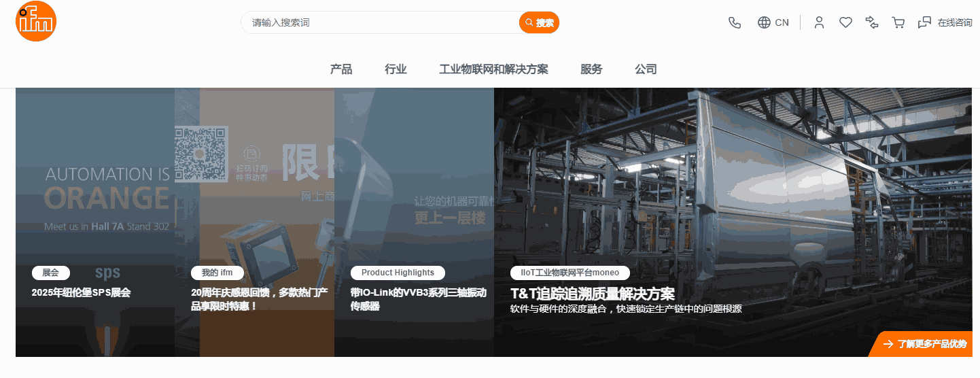Select the 展会 tag label

[51, 273]
